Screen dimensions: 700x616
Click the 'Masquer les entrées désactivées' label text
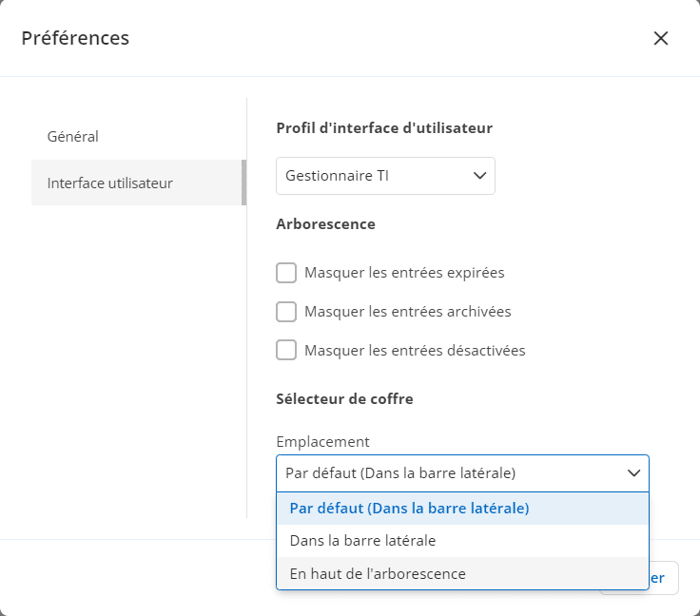click(x=415, y=351)
